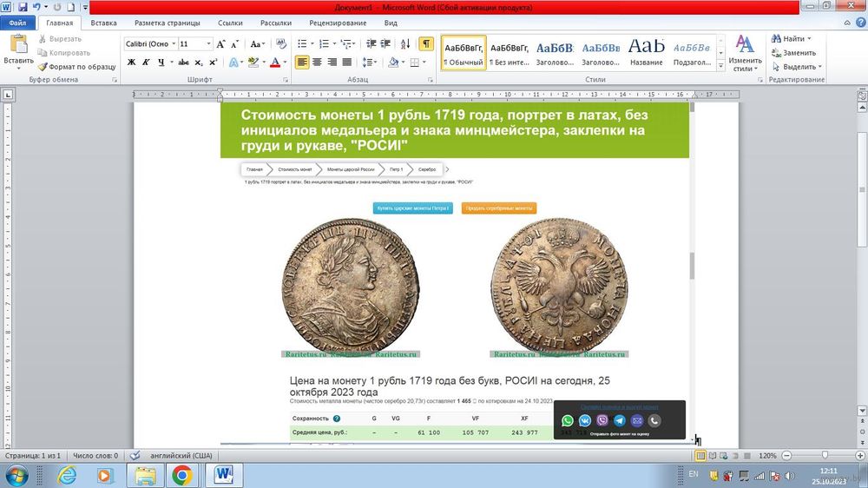Click Выделить in Editing group
868x488 pixels.
coord(797,67)
